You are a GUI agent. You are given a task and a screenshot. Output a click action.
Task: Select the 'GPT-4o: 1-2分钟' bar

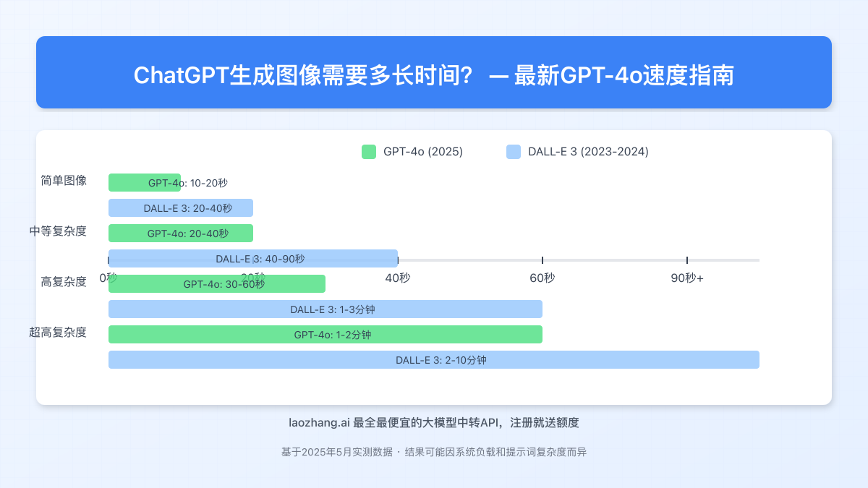(325, 335)
